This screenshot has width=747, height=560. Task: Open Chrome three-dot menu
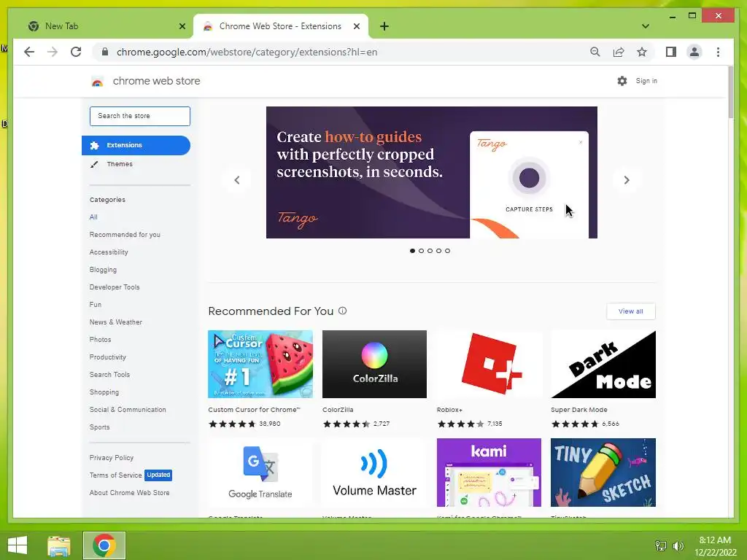718,52
